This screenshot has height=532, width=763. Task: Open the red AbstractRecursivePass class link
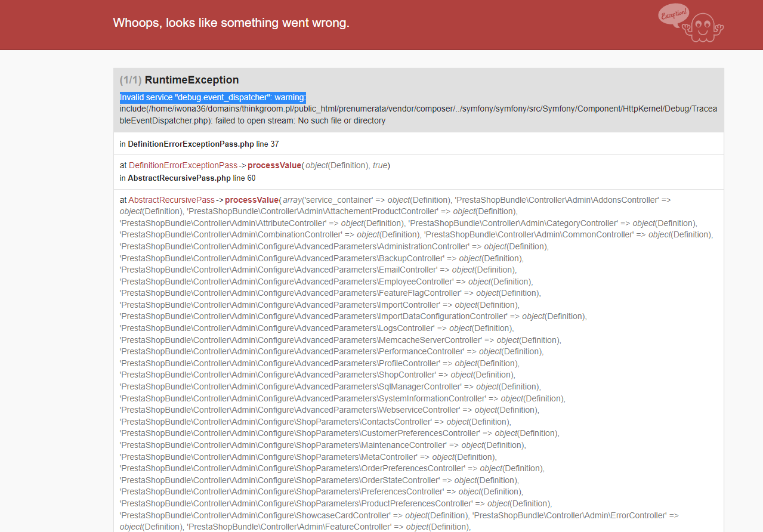pyautogui.click(x=172, y=200)
